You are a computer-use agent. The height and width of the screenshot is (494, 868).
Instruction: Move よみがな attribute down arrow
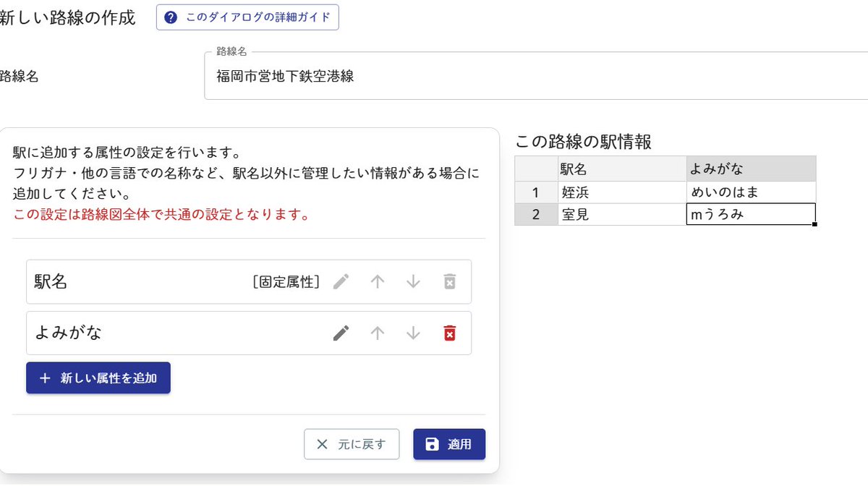click(413, 333)
